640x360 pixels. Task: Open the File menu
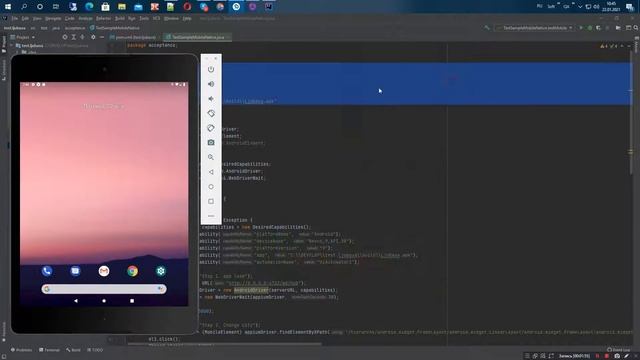point(15,18)
